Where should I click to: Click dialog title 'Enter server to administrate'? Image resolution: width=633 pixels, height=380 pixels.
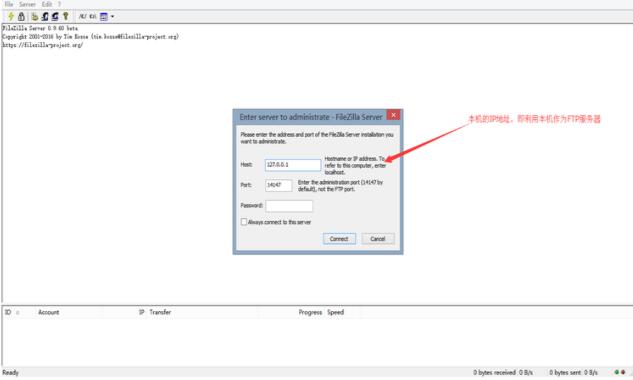pyautogui.click(x=311, y=117)
